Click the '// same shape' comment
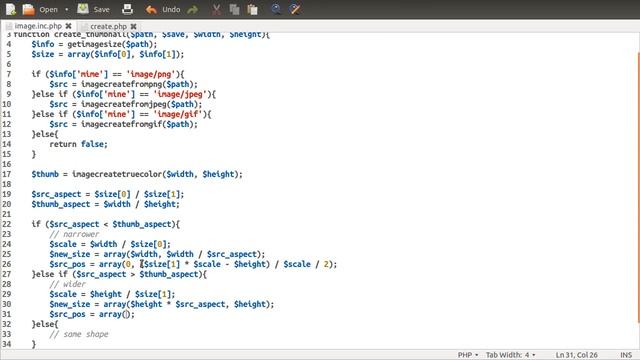Viewport: 640px width, 360px height. (79, 334)
